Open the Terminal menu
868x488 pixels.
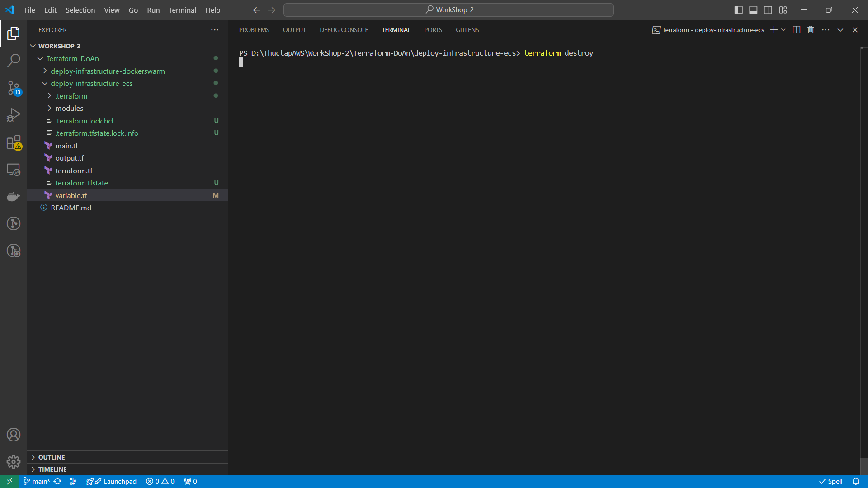(182, 10)
